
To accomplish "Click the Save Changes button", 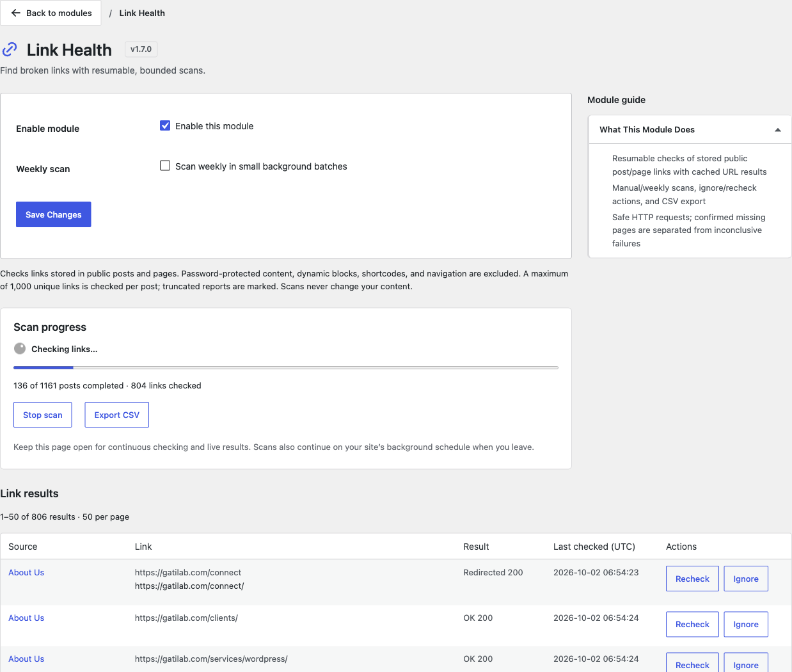I will pos(54,214).
